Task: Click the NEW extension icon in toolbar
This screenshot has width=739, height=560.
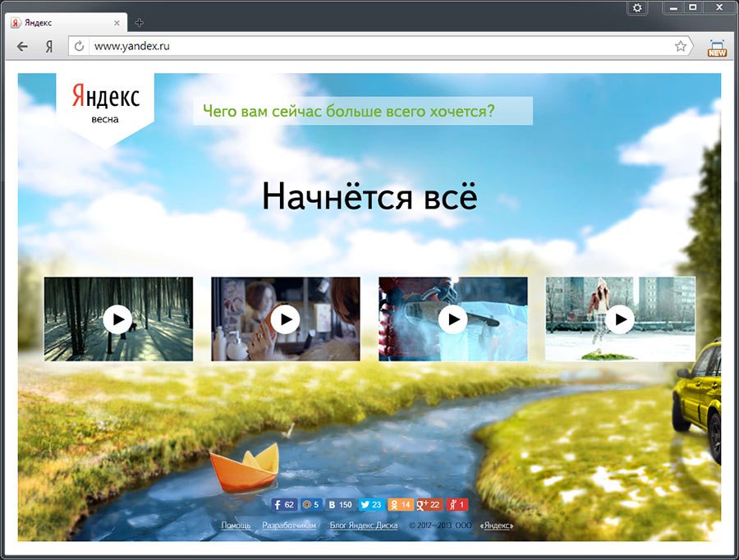Action: pos(717,48)
